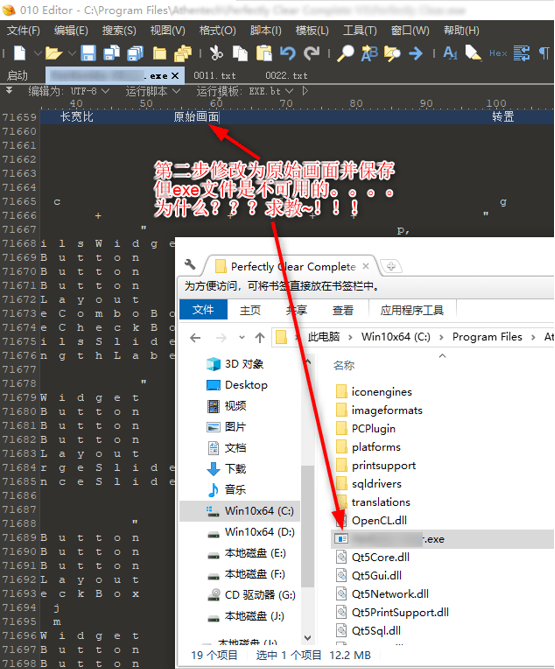Screen dimensions: 555x669
Task: Open the 搜索(S) menu
Action: (119, 30)
